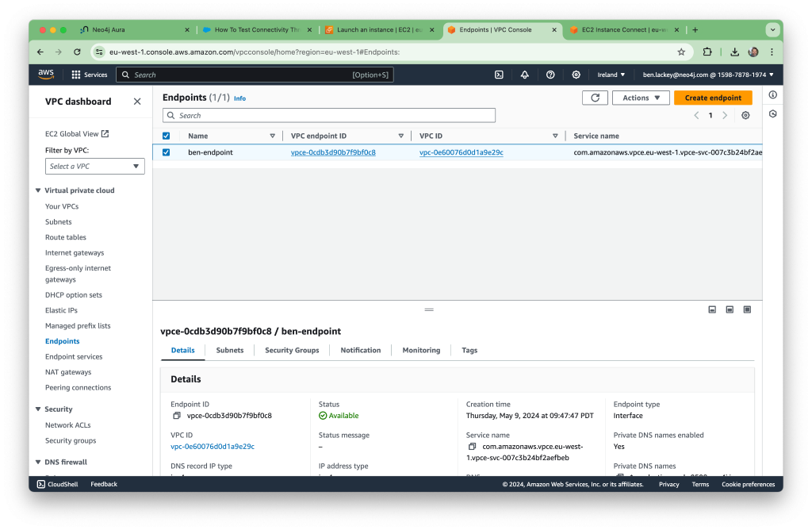Viewport: 812px width, 530px height.
Task: Uncheck the ben-endpoint row checkbox
Action: [x=166, y=152]
